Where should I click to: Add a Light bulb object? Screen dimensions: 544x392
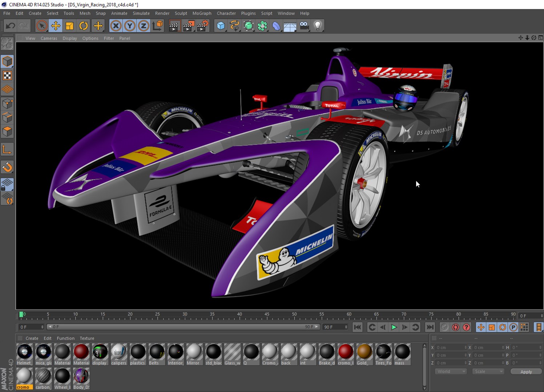tap(318, 26)
